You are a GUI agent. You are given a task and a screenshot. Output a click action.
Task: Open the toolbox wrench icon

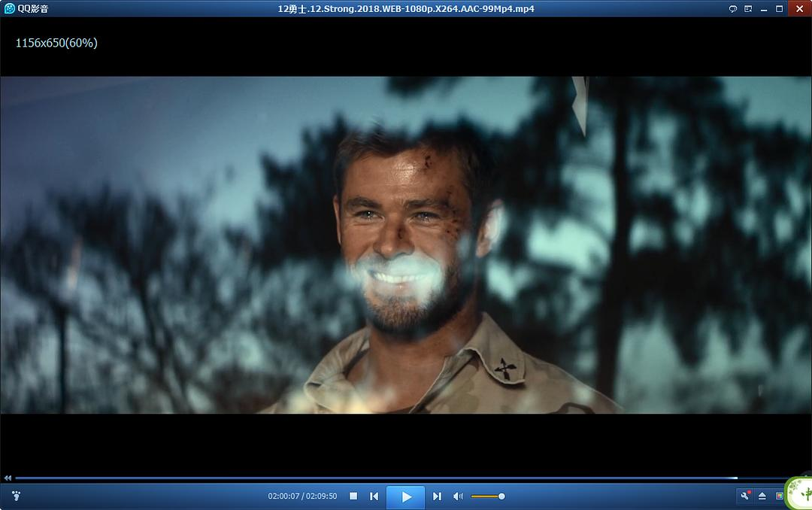coord(745,496)
